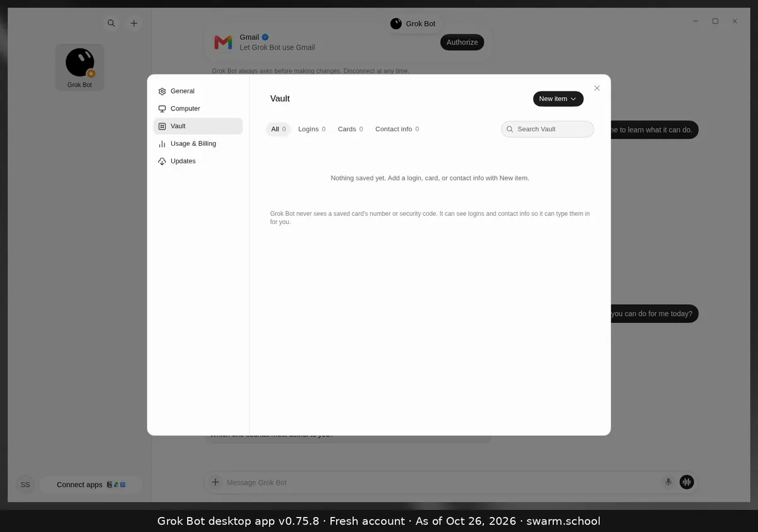
Task: Open the New item dropdown
Action: tap(558, 98)
